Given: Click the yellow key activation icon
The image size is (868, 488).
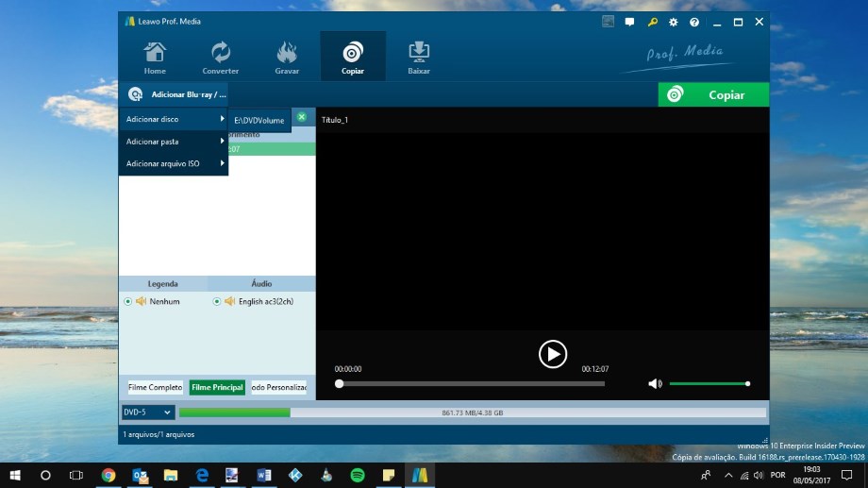Looking at the screenshot, I should point(651,22).
